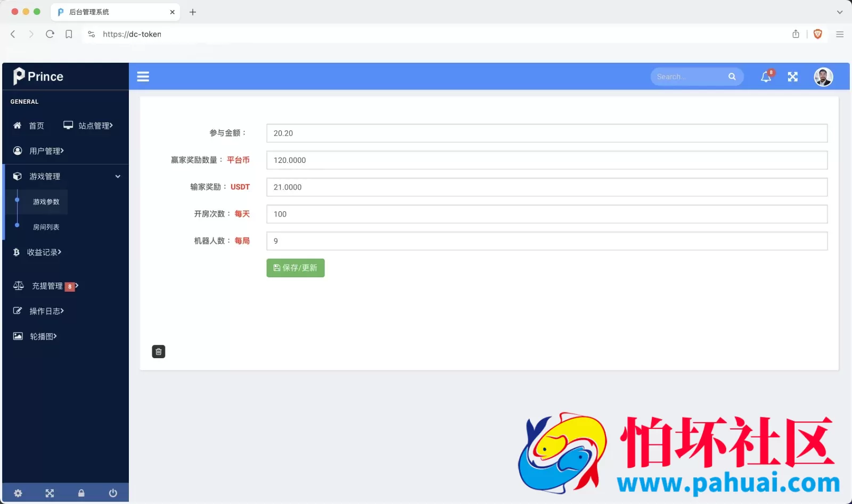The height and width of the screenshot is (504, 852).
Task: Select 游戏参数 submenu item
Action: pos(46,202)
